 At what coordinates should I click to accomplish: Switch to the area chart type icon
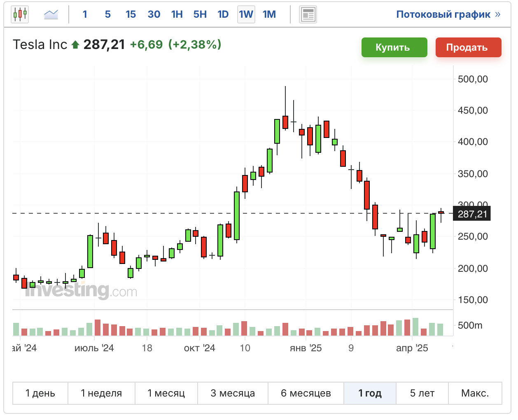click(x=51, y=14)
